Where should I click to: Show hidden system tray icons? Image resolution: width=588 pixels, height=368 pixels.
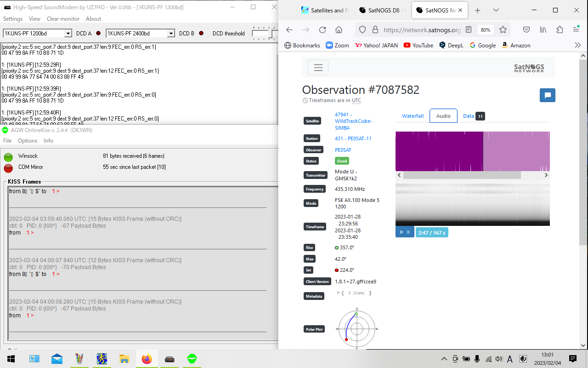444,359
